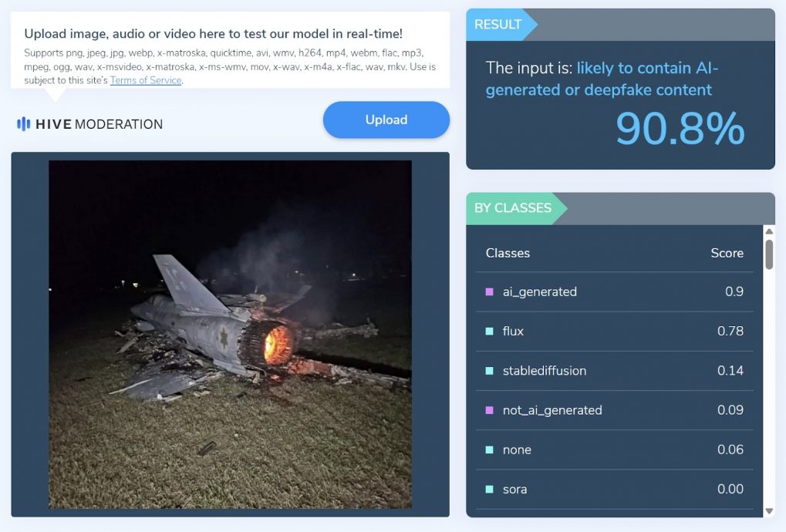Click the purple ai_generated class marker
Viewport: 786px width, 532px height.
tap(489, 291)
